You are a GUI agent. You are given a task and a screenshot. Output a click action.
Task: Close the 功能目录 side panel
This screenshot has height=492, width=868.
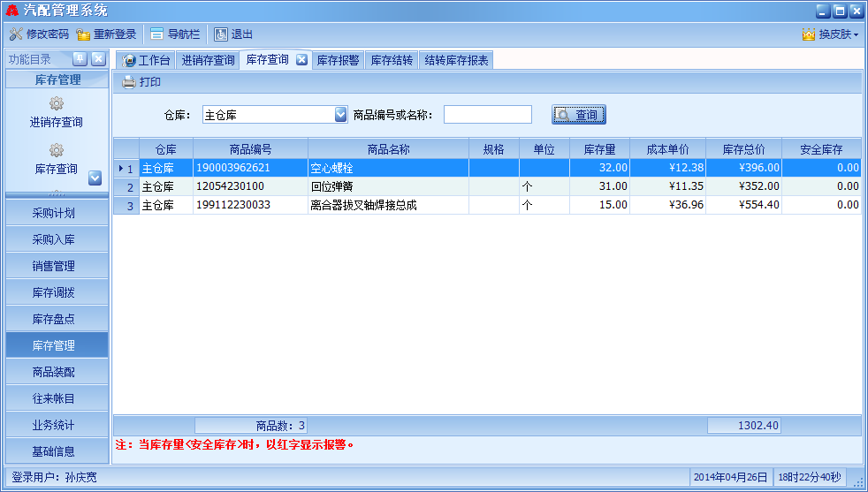point(98,59)
